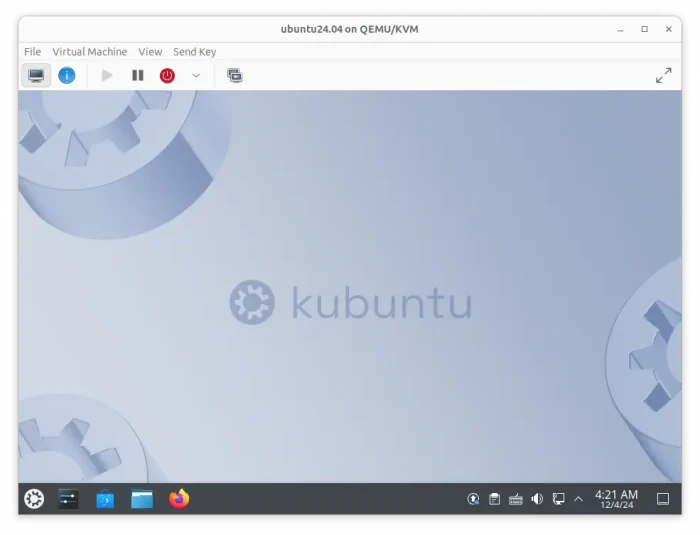700x535 pixels.
Task: Open the Kubuntu application launcher
Action: click(x=34, y=499)
